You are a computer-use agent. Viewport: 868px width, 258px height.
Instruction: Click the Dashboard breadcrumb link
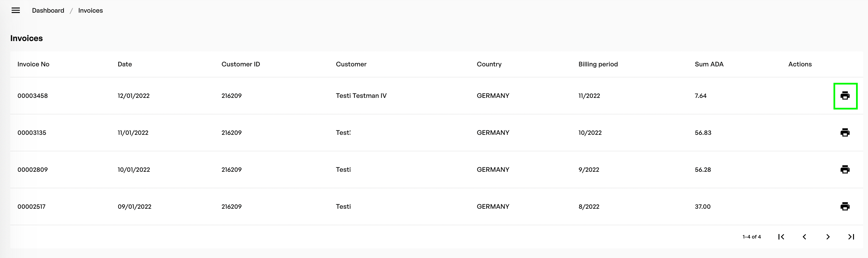click(48, 11)
